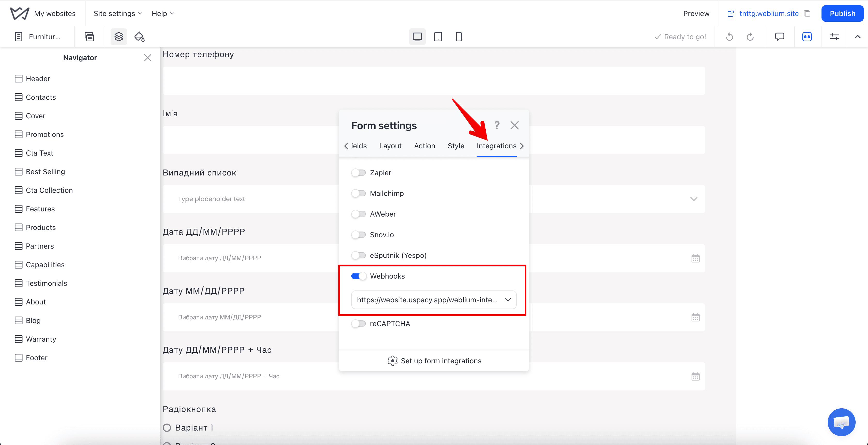Open the live chat widget
Viewport: 868px width, 445px height.
(841, 422)
